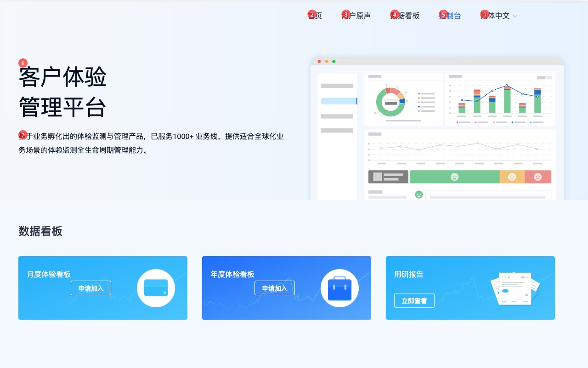
Task: Switch to the 用户原声 section
Action: click(x=357, y=15)
